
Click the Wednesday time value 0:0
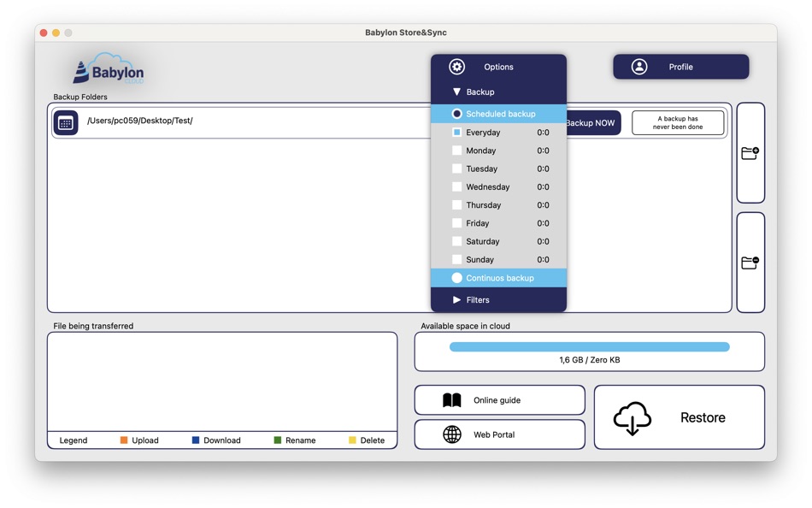(543, 186)
